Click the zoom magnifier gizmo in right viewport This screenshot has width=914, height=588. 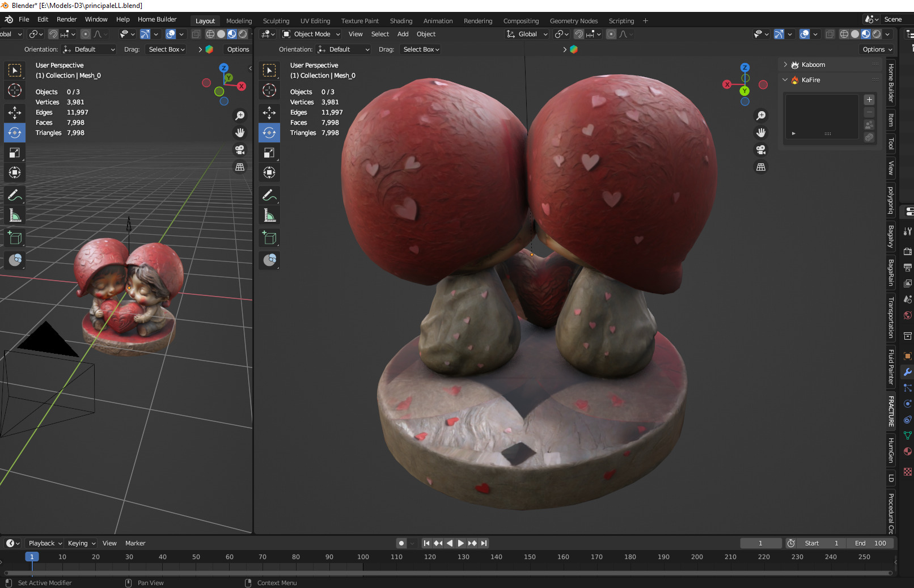[761, 116]
